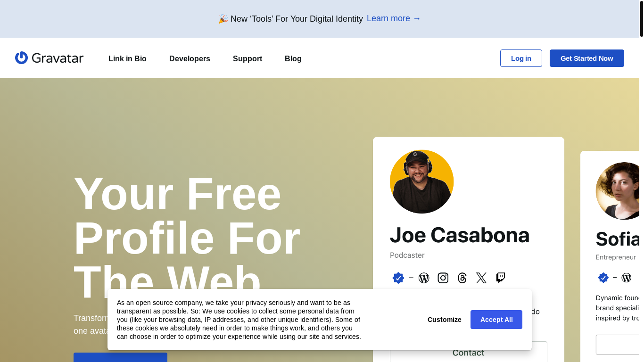Open Joe Casabona's Threads icon
644x362 pixels.
coord(462,278)
